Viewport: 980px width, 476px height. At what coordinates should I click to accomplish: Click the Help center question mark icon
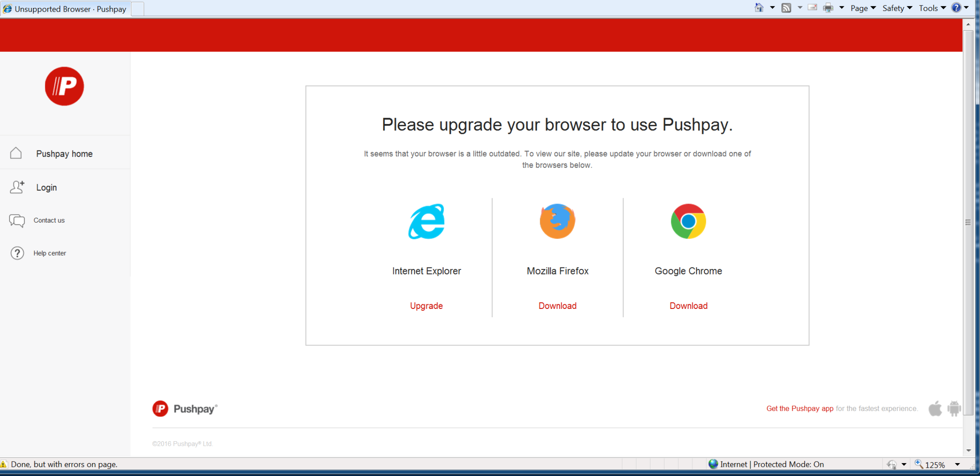[x=17, y=253]
